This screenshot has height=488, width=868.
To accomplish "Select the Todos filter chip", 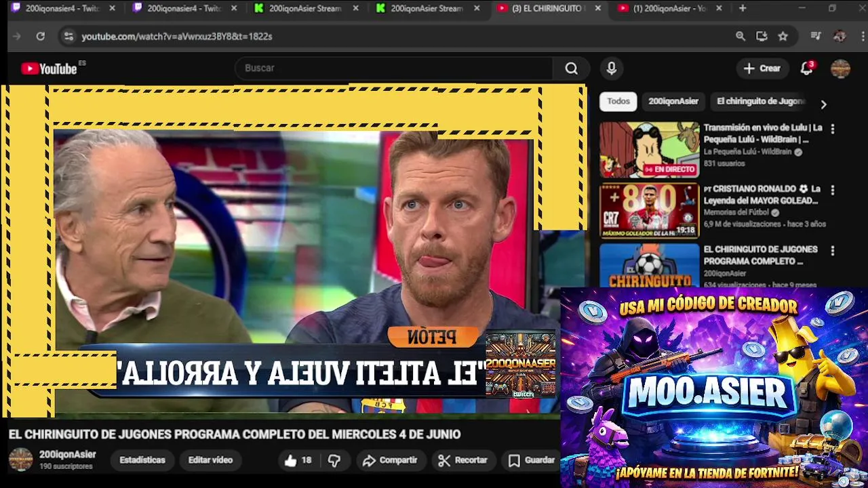I will point(618,101).
